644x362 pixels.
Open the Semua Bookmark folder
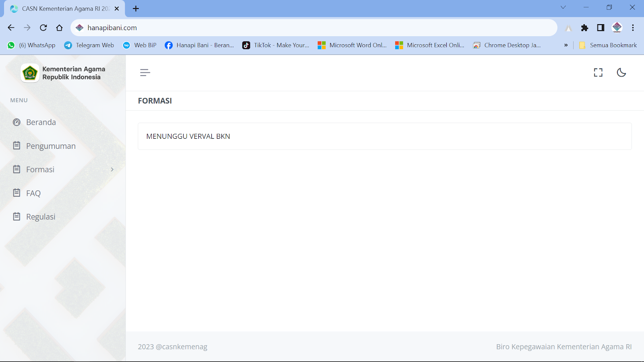(608, 45)
